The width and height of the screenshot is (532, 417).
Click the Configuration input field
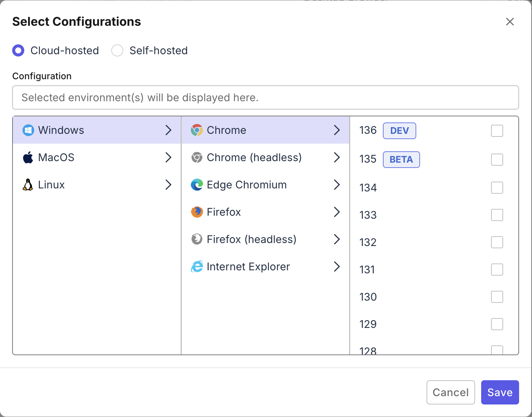pos(266,97)
